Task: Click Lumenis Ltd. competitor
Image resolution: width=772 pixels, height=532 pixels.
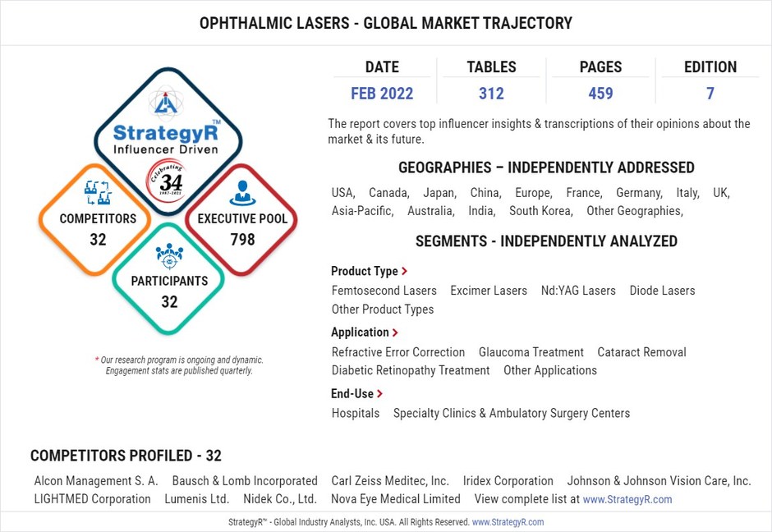Action: pos(197,499)
